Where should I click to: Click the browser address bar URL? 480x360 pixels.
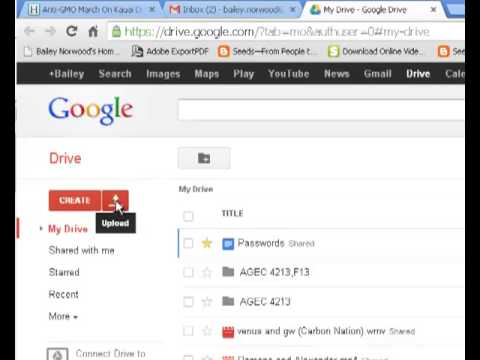[277, 32]
